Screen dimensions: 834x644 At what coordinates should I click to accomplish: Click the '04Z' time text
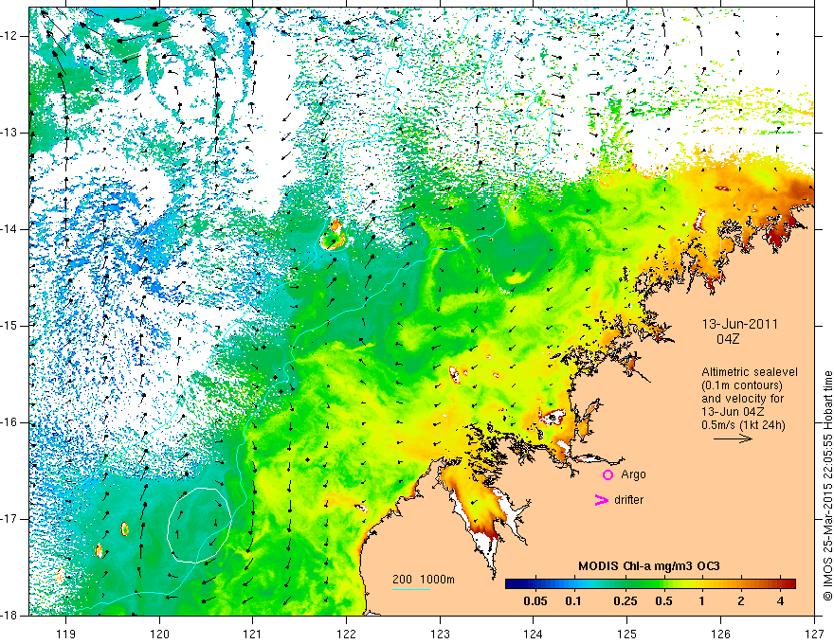pyautogui.click(x=728, y=339)
